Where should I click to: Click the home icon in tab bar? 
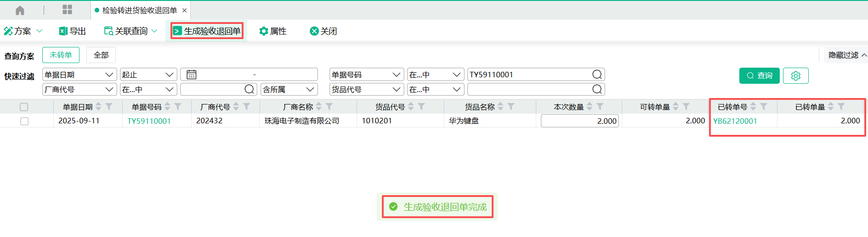point(20,10)
